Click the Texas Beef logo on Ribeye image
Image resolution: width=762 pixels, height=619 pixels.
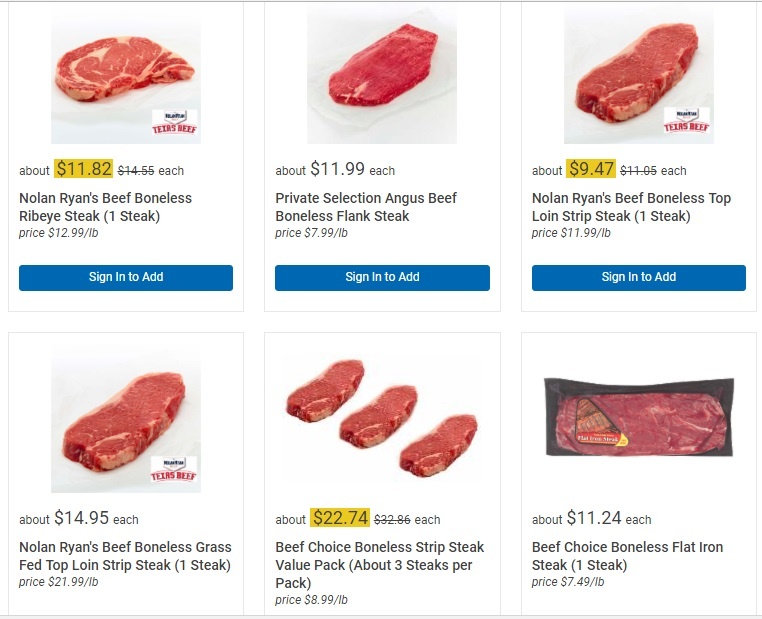tap(175, 122)
